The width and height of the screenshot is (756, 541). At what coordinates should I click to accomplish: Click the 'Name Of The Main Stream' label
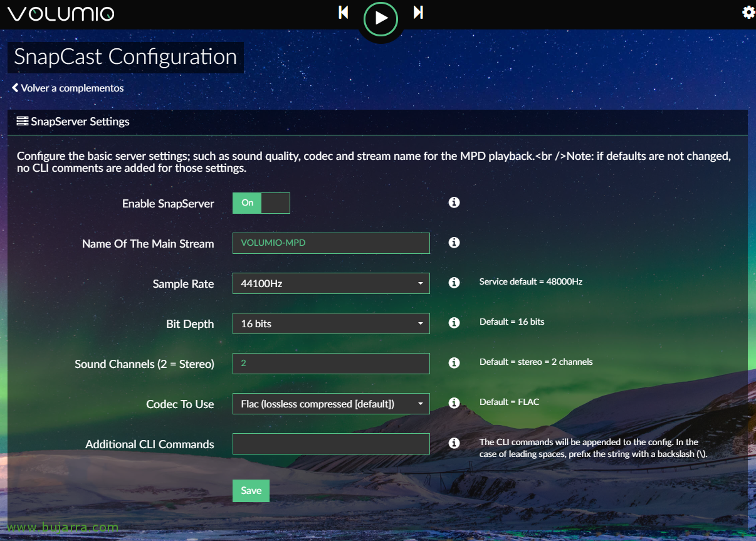pyautogui.click(x=148, y=244)
